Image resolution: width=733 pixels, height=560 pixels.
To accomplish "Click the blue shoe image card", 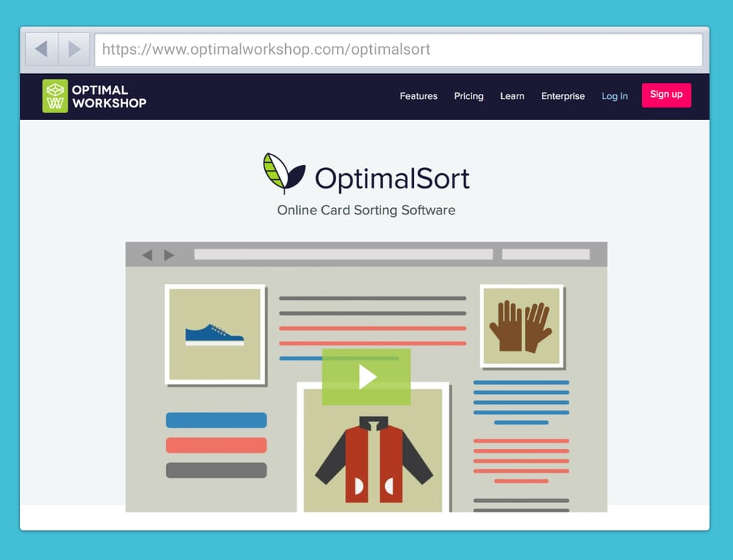I will click(x=215, y=334).
